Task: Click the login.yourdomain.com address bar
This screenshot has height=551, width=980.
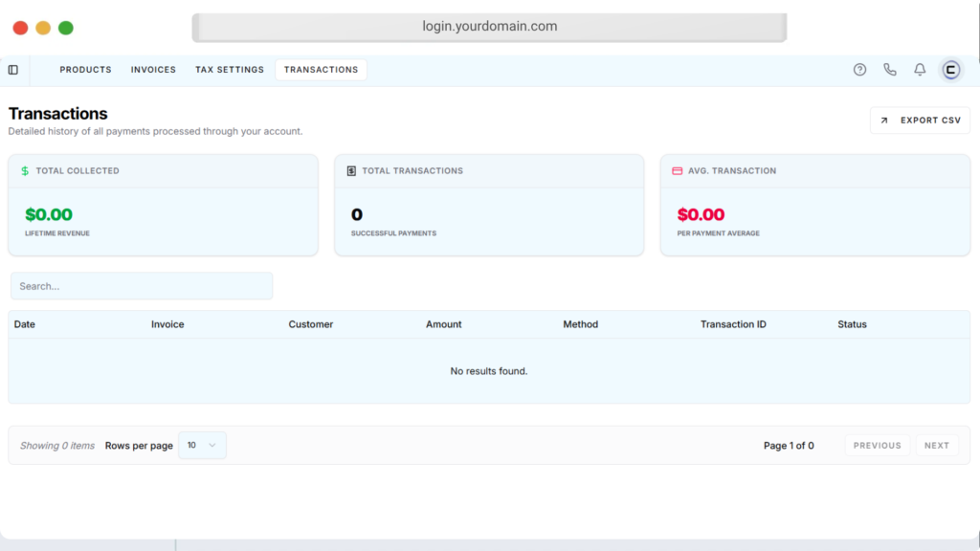Action: click(489, 27)
